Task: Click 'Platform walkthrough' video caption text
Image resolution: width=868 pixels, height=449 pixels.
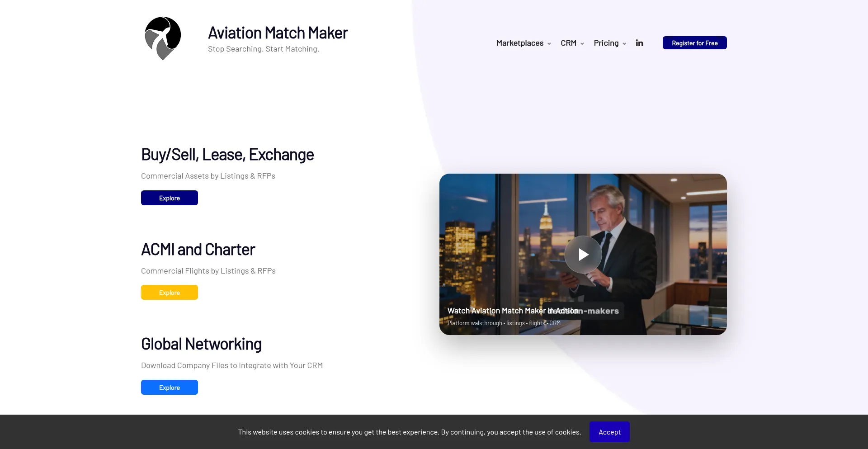Action: click(x=475, y=323)
